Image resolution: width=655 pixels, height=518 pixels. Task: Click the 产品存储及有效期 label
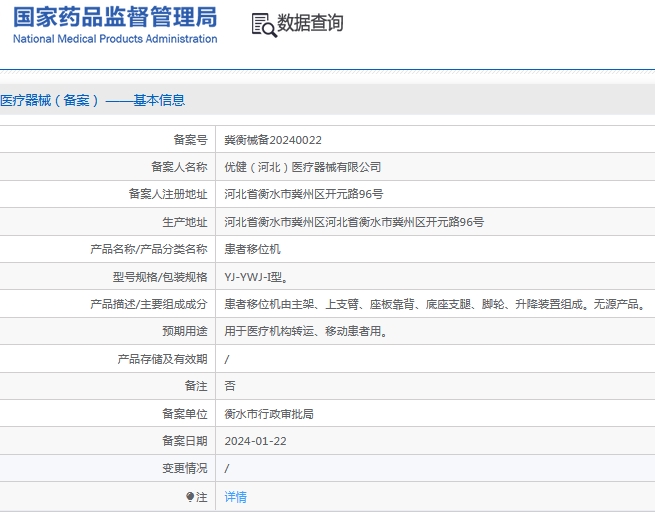click(162, 359)
